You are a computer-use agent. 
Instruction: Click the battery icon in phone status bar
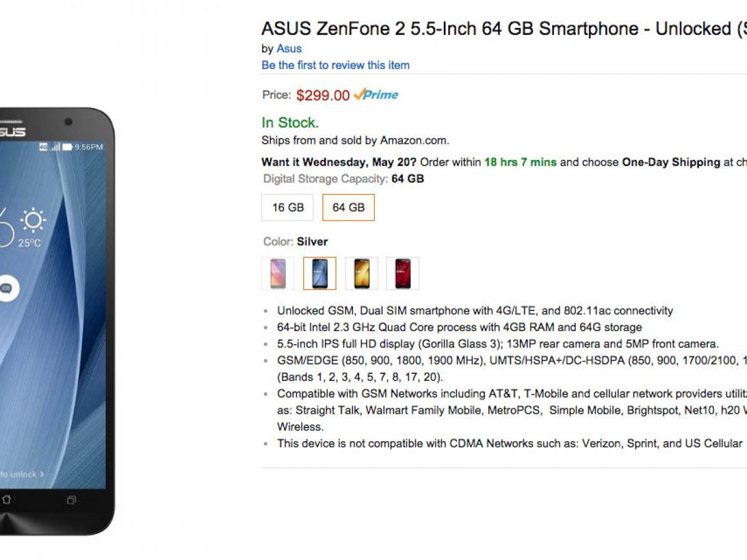(67, 147)
